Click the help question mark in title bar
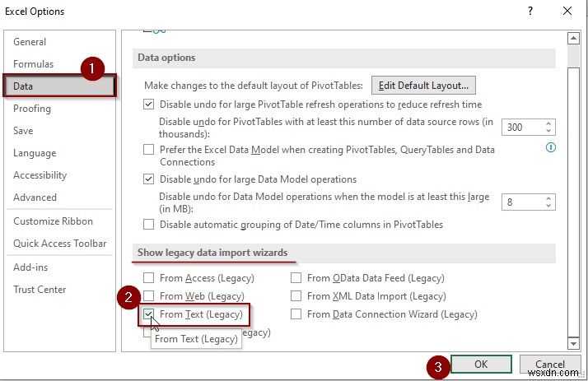This screenshot has width=588, height=381. tap(528, 12)
